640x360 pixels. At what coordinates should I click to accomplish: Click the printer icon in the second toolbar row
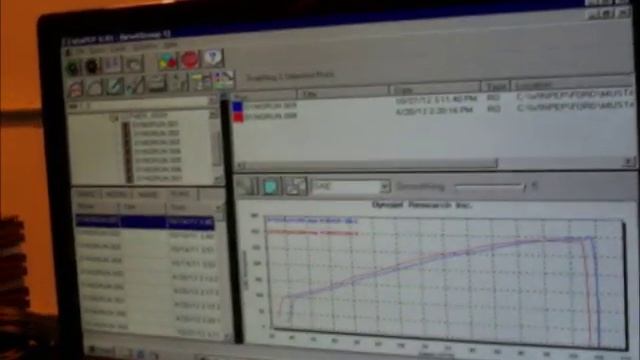click(x=157, y=83)
